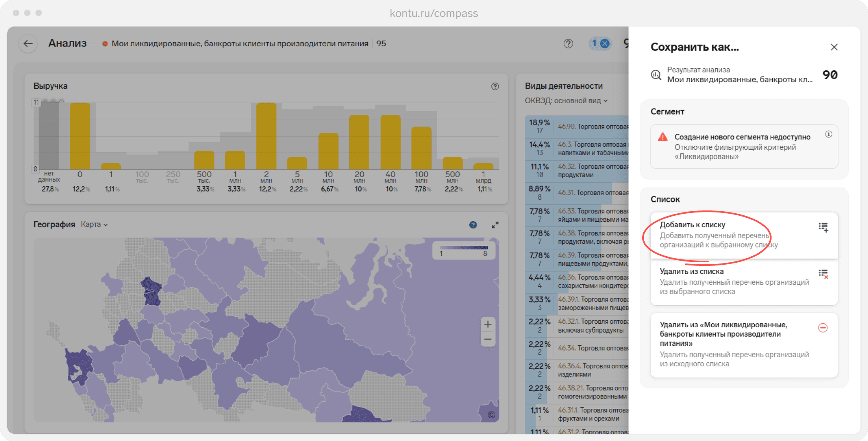The image size is (868, 441).
Task: Click the map legend color scale
Action: (464, 247)
